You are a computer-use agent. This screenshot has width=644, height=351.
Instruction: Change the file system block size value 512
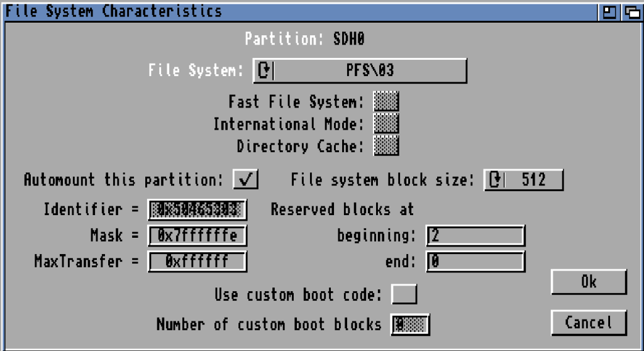(533, 180)
